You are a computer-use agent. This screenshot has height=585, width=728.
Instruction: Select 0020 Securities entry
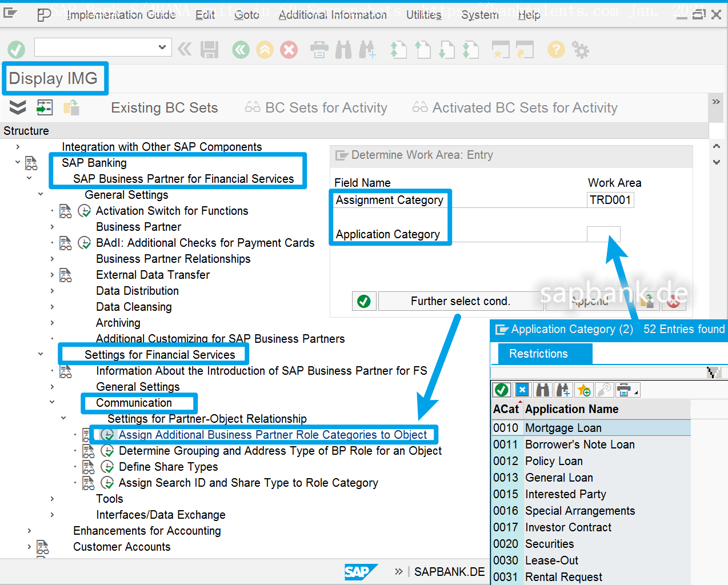point(591,544)
